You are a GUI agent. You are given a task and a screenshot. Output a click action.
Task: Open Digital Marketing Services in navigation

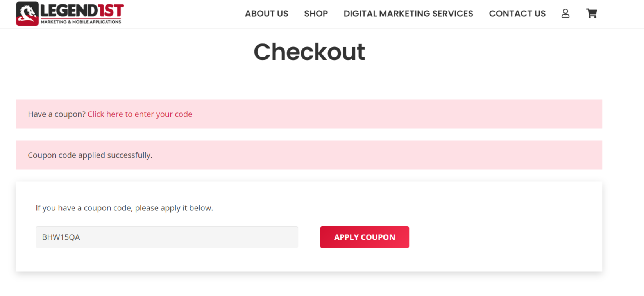click(x=408, y=14)
